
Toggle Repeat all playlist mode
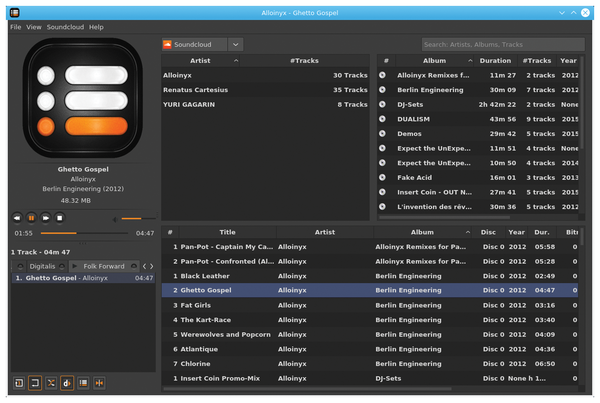(35, 383)
